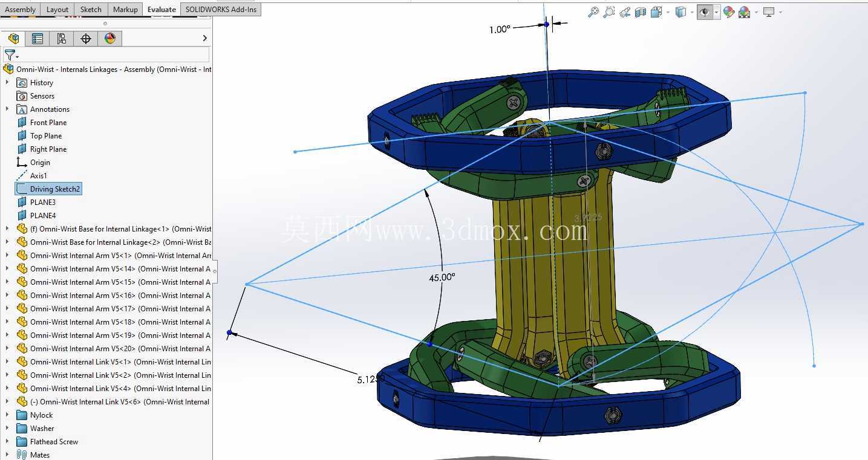Click the Omni-Wrist Internal Arm V5<20> part icon
Viewport: 868px width, 460px height.
[22, 349]
